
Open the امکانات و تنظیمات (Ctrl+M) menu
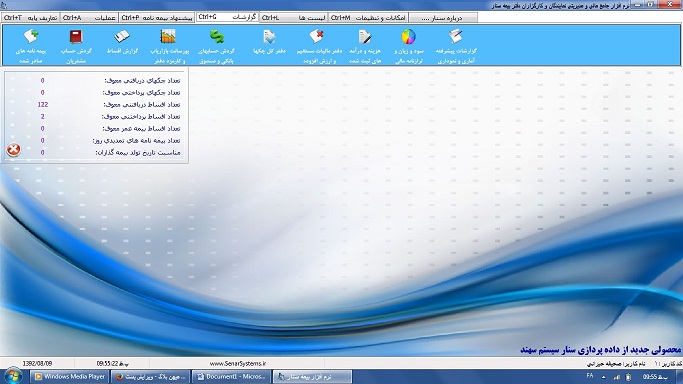click(368, 17)
